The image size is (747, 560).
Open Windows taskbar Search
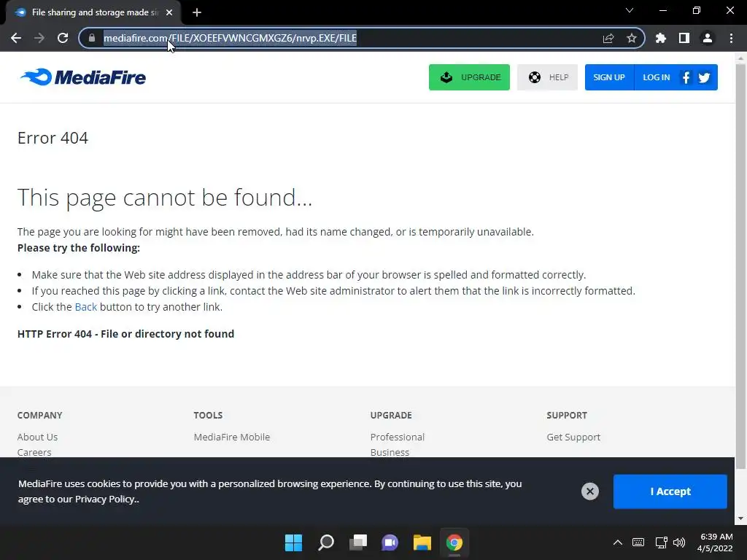point(326,542)
